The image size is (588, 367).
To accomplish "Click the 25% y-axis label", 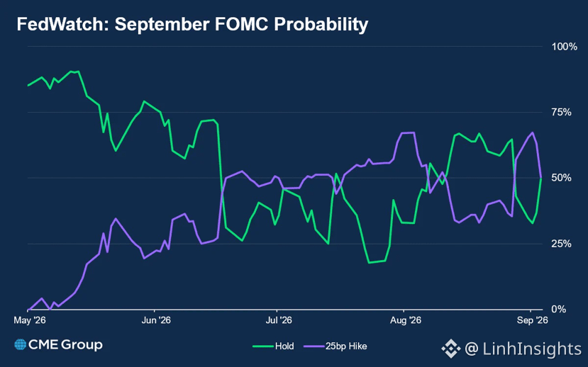I will click(561, 244).
